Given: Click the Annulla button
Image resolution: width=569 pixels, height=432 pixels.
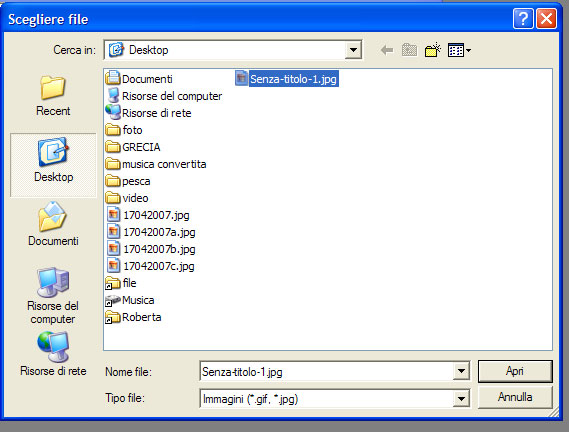Looking at the screenshot, I should pos(515,397).
